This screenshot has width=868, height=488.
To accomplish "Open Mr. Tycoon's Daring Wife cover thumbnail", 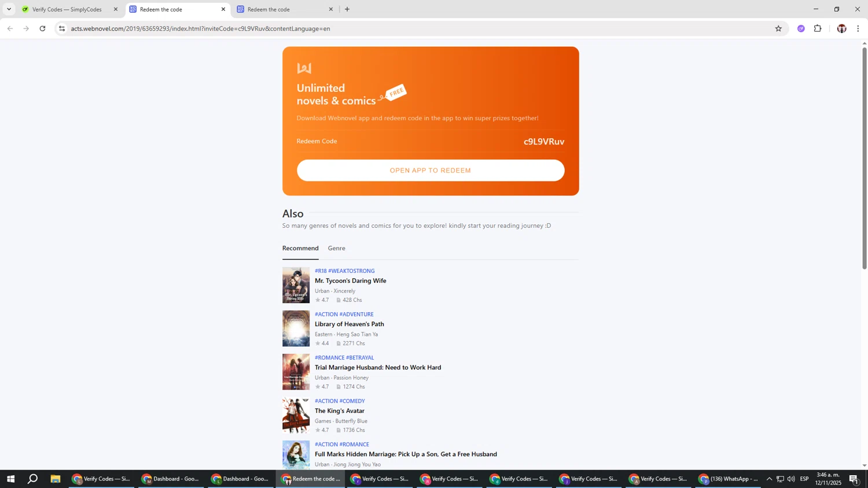I will tap(296, 285).
